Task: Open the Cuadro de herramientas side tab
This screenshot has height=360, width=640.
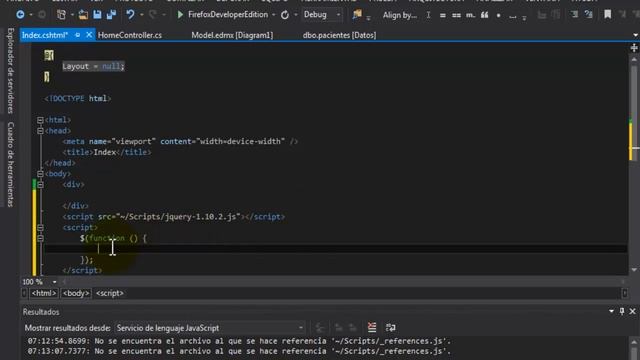Action: pos(10,164)
